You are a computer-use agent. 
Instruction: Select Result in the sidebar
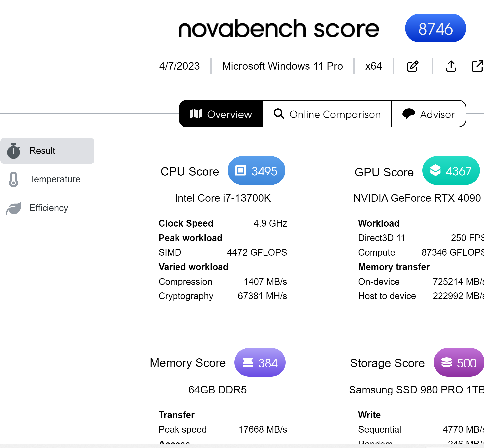(x=47, y=151)
